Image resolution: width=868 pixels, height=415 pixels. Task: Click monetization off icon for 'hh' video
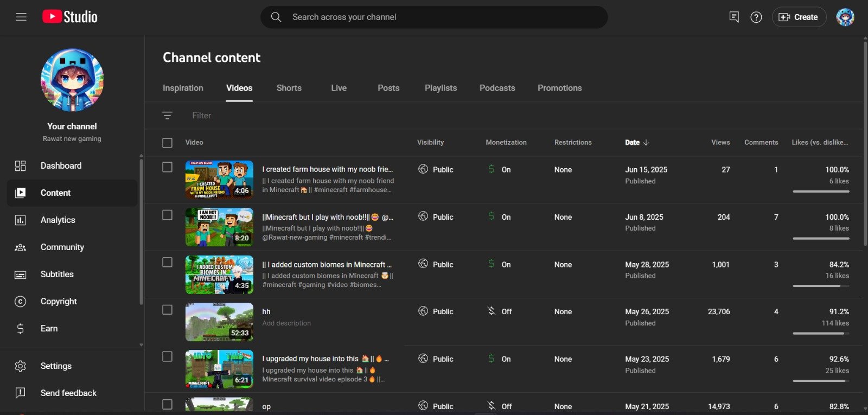[x=492, y=311]
